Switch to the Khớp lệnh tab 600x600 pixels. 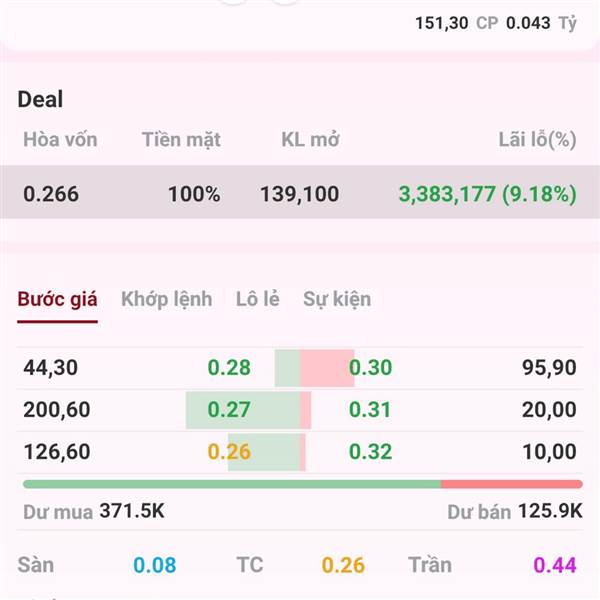pos(166,299)
